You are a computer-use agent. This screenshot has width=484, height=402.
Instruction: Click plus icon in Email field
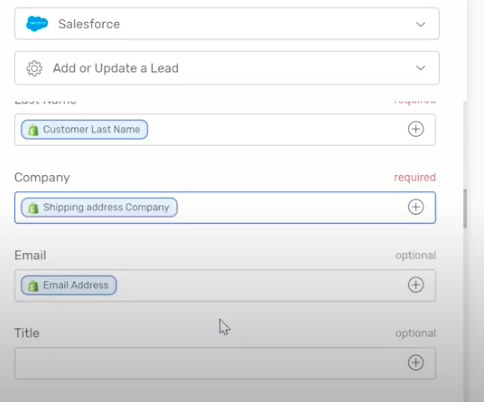[x=416, y=285]
